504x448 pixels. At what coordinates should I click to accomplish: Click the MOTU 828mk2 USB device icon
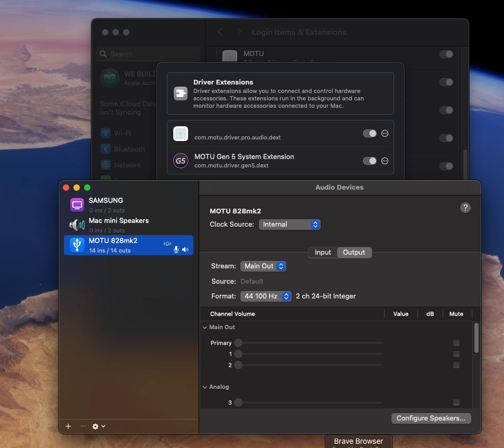77,245
